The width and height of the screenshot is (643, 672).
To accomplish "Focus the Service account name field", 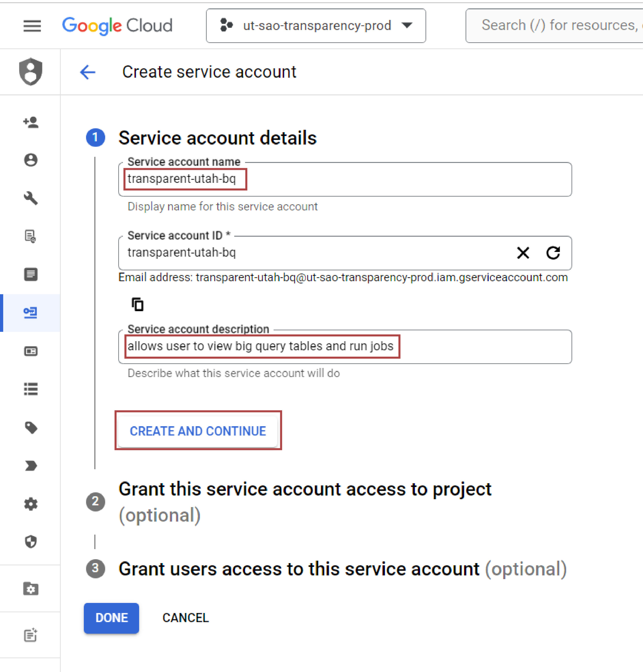I will pyautogui.click(x=344, y=179).
